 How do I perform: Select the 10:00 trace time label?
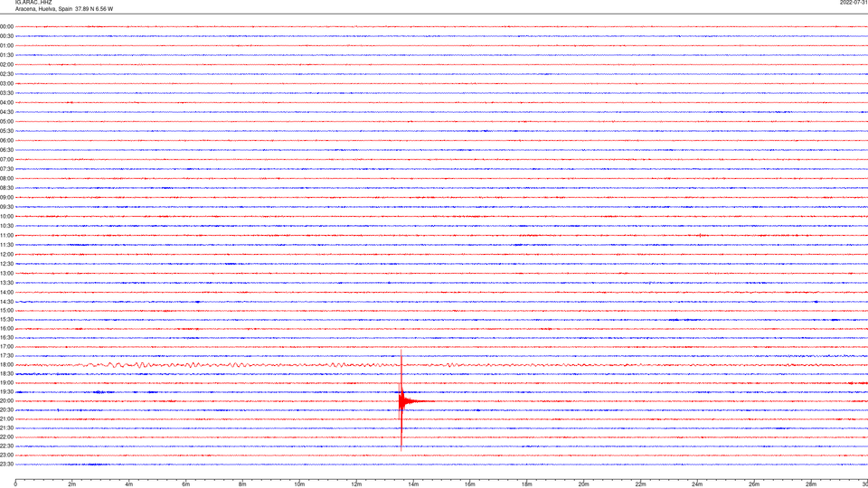(6, 217)
